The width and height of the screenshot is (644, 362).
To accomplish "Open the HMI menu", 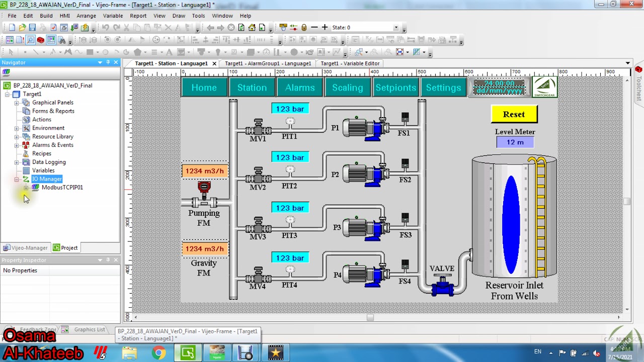I will pos(64,16).
